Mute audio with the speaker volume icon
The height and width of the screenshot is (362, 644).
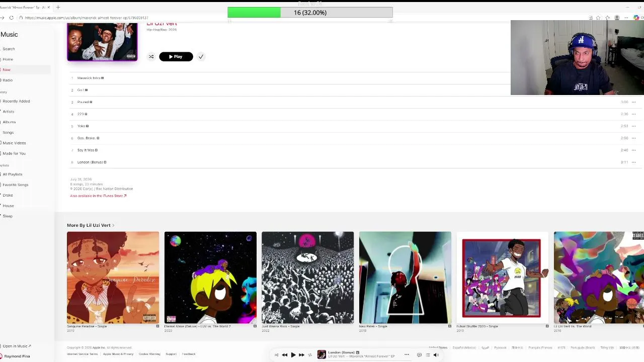[x=436, y=355]
